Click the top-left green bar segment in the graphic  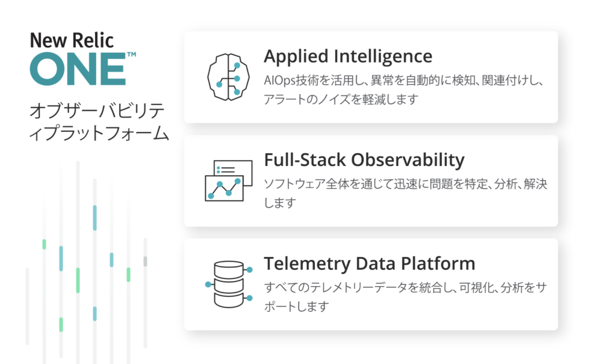[x=44, y=244]
